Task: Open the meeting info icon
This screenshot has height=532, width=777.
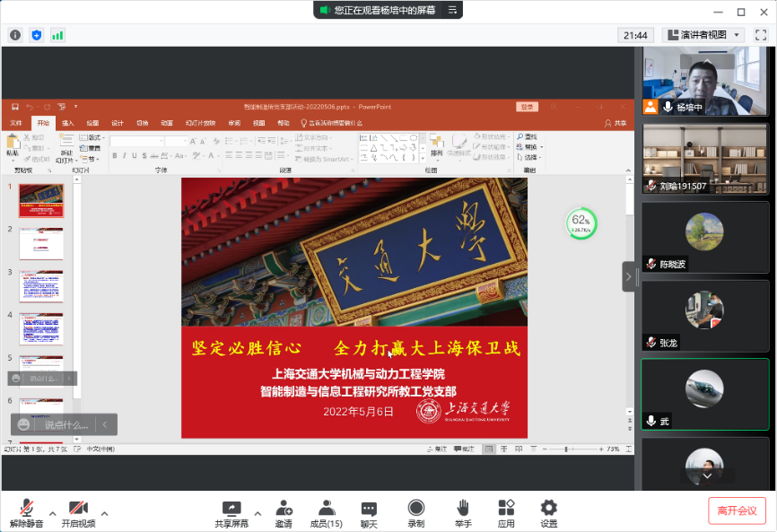Action: pyautogui.click(x=15, y=35)
